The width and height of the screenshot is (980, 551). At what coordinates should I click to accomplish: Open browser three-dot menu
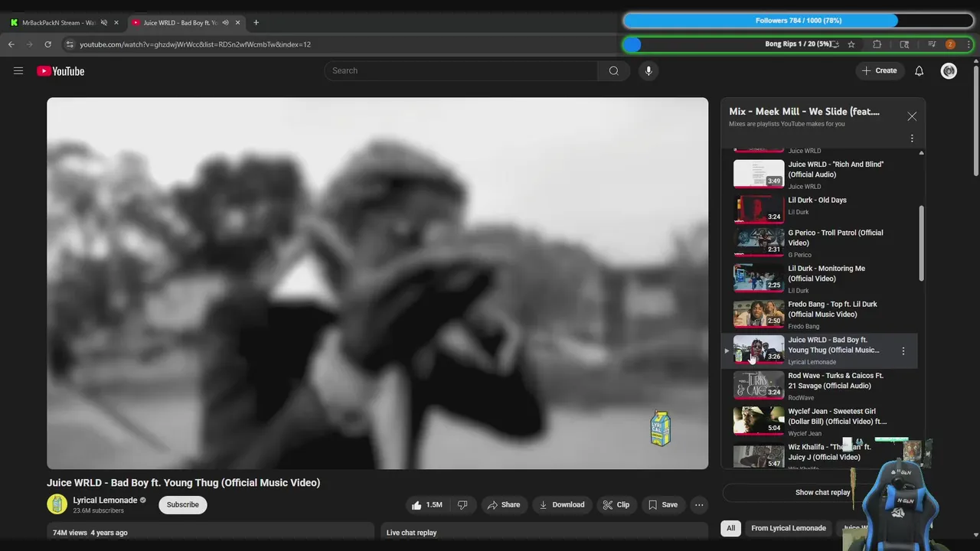[x=969, y=44]
